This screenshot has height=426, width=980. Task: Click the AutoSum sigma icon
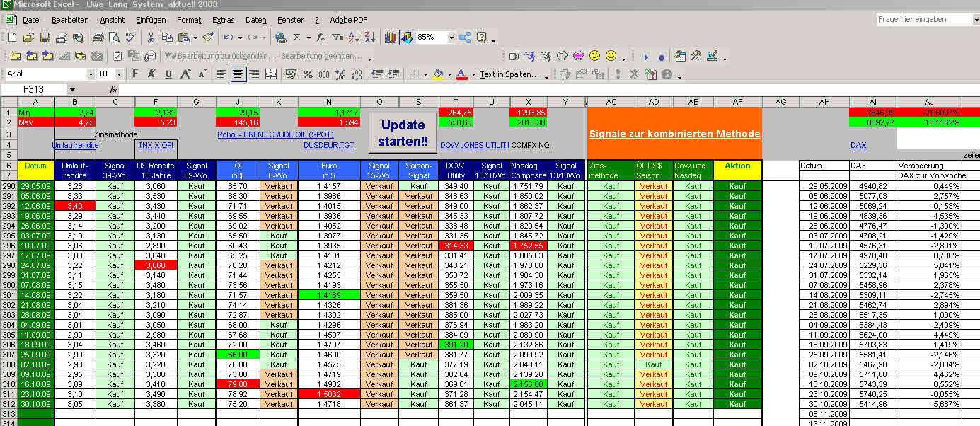click(x=297, y=38)
